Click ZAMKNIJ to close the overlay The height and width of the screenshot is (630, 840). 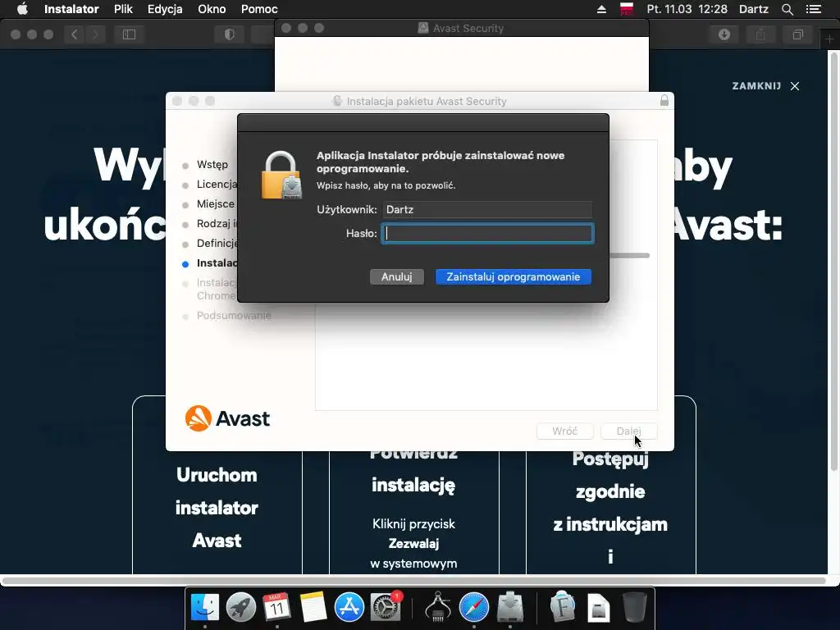(x=765, y=86)
